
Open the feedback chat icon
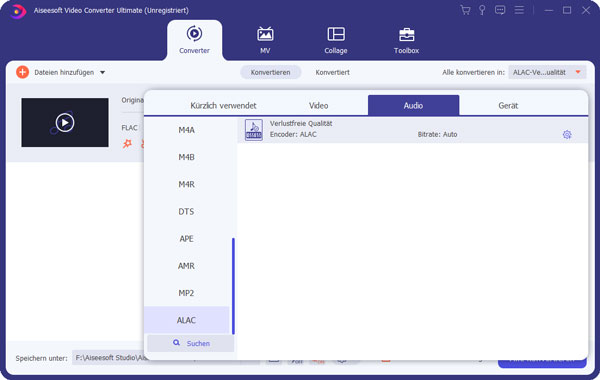[500, 10]
